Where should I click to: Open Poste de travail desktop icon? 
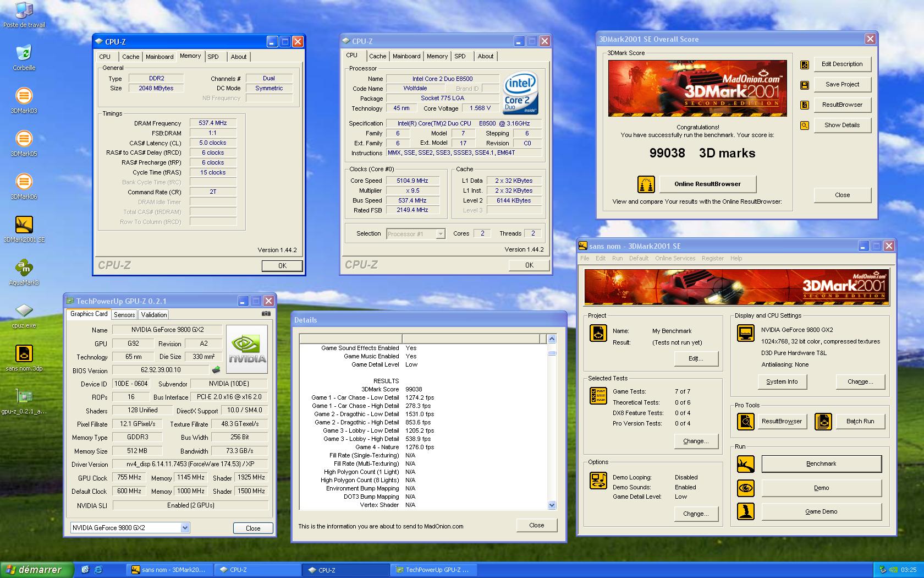(x=24, y=14)
